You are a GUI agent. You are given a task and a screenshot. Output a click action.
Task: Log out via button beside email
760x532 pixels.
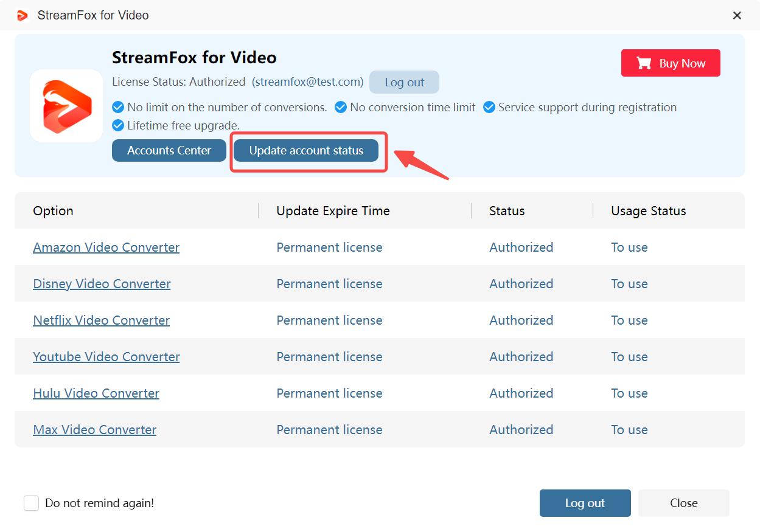(x=404, y=82)
